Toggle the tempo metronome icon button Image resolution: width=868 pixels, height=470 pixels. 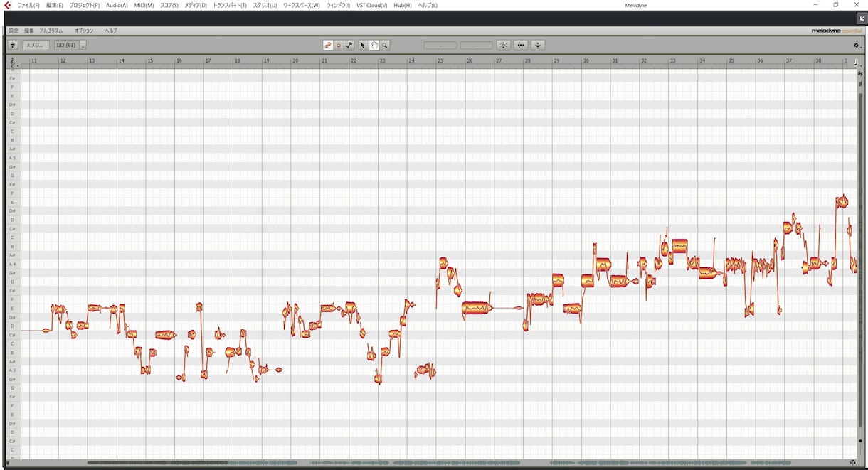pos(13,45)
